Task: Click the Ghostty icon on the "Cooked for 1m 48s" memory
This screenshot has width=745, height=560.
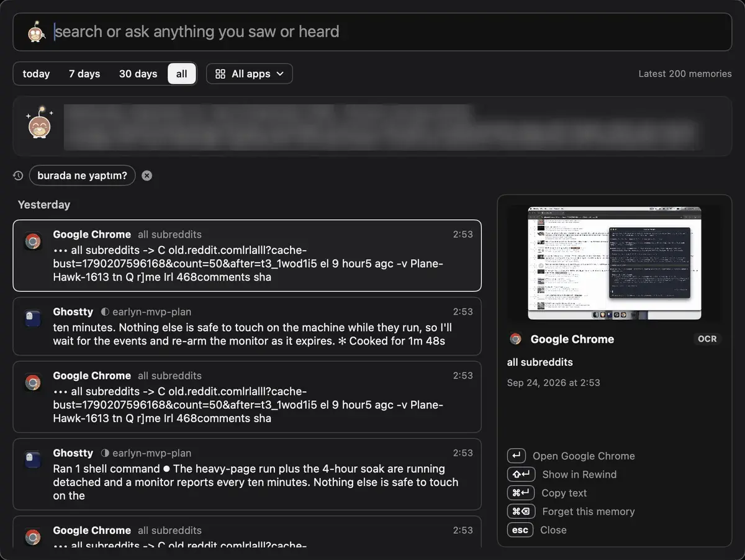Action: 33,319
